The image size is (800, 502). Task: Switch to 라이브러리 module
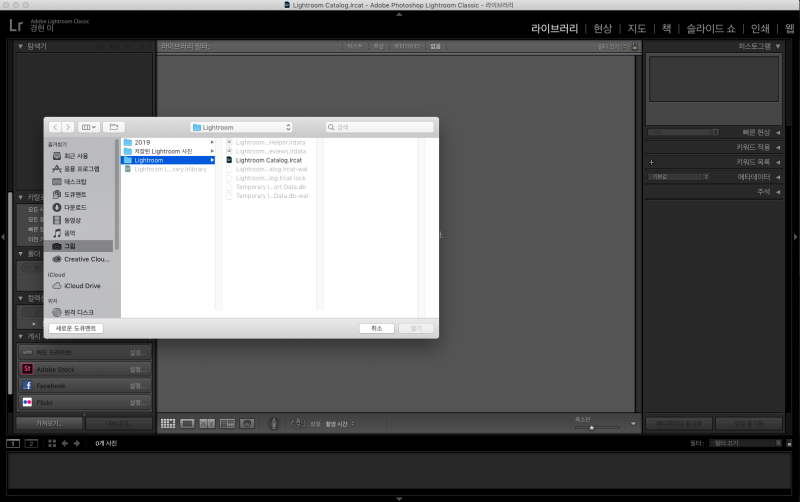point(555,29)
